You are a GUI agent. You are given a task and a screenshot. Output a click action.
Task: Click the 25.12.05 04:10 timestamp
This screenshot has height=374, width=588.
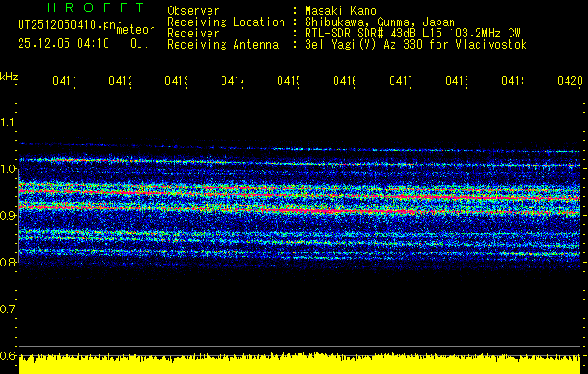coord(64,43)
